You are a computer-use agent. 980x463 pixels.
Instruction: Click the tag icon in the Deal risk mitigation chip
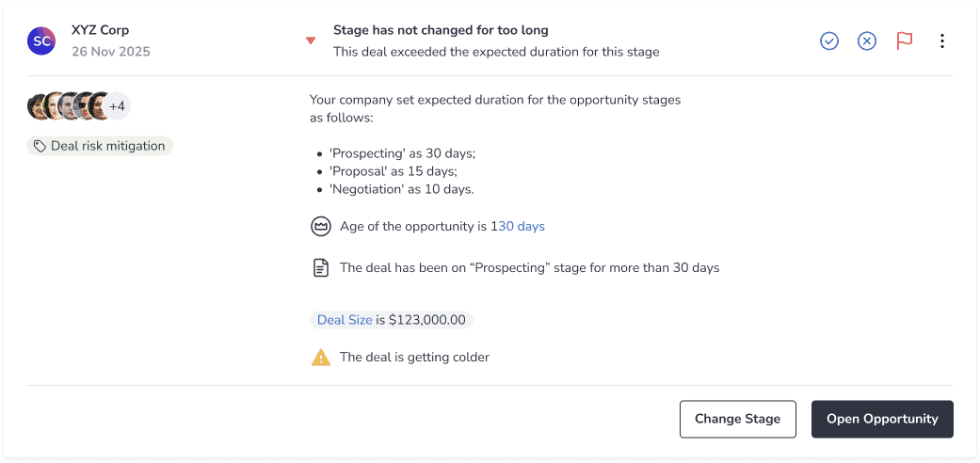pyautogui.click(x=40, y=146)
